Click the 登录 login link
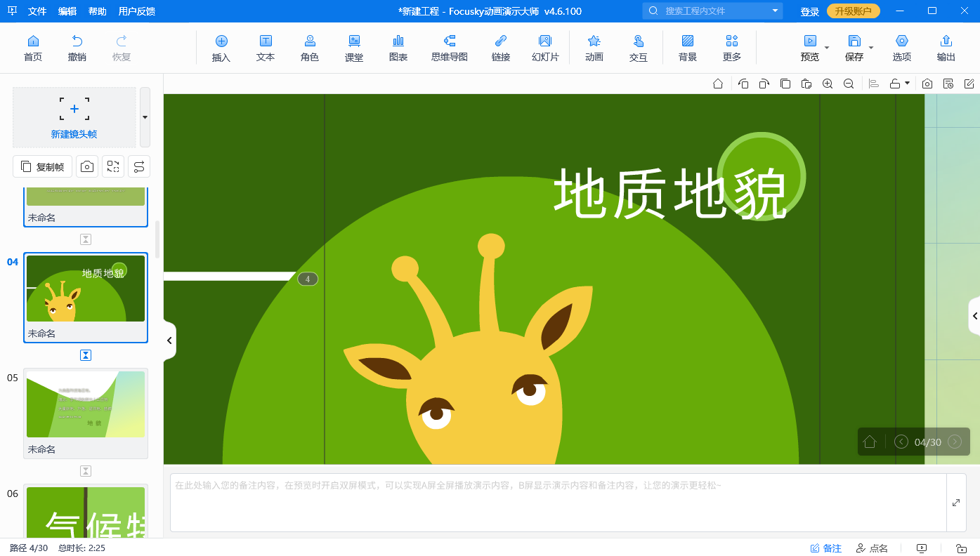This screenshot has width=980, height=556. [810, 11]
